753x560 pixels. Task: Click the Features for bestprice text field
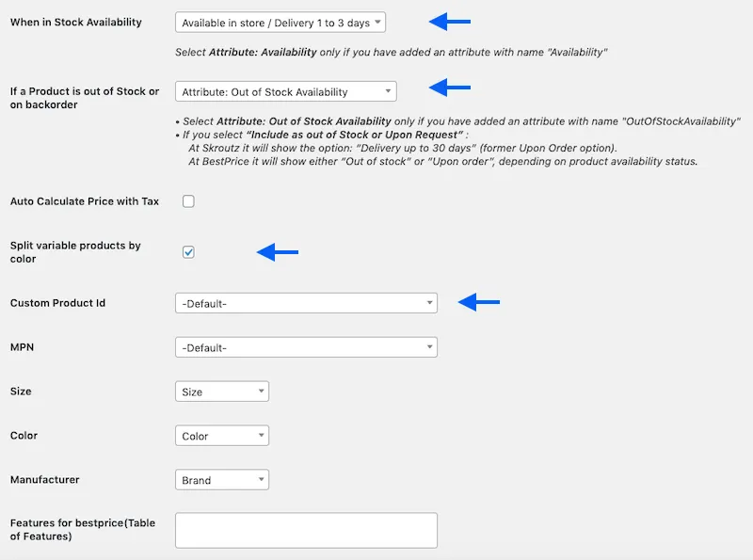click(307, 530)
